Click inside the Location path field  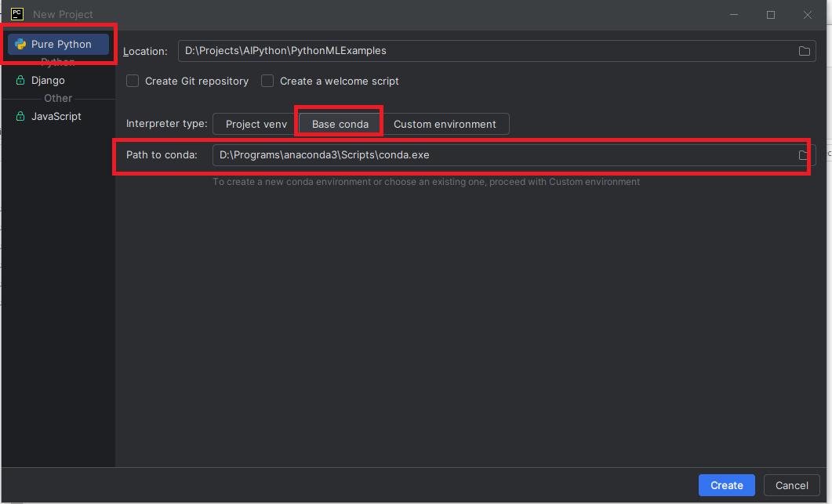(486, 51)
